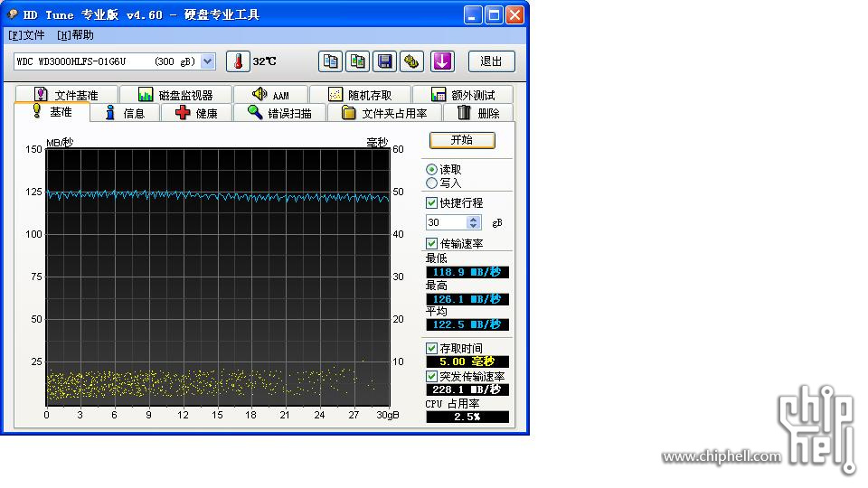Open the 文件 menu
This screenshot has height=488, width=868.
point(26,35)
